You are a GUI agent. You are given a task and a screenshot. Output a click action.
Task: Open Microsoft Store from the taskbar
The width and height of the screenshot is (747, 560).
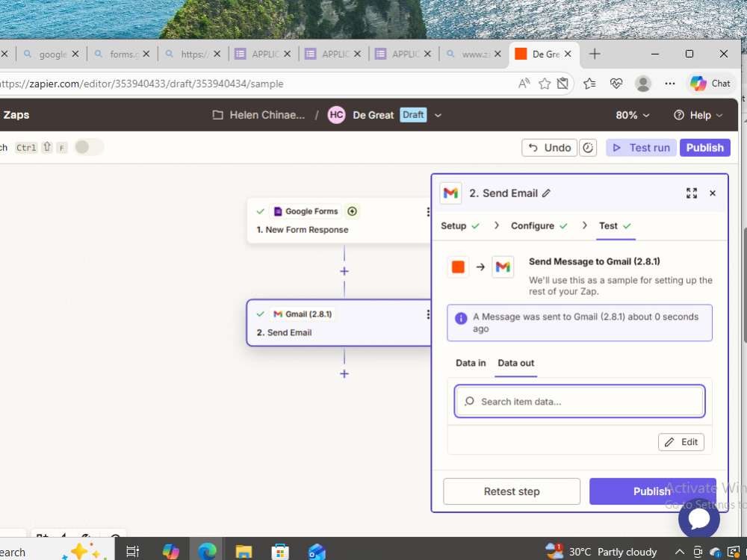click(280, 552)
